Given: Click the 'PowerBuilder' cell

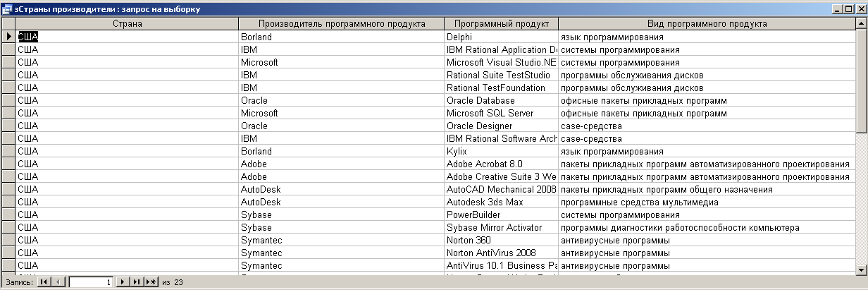Looking at the screenshot, I should click(x=502, y=215).
